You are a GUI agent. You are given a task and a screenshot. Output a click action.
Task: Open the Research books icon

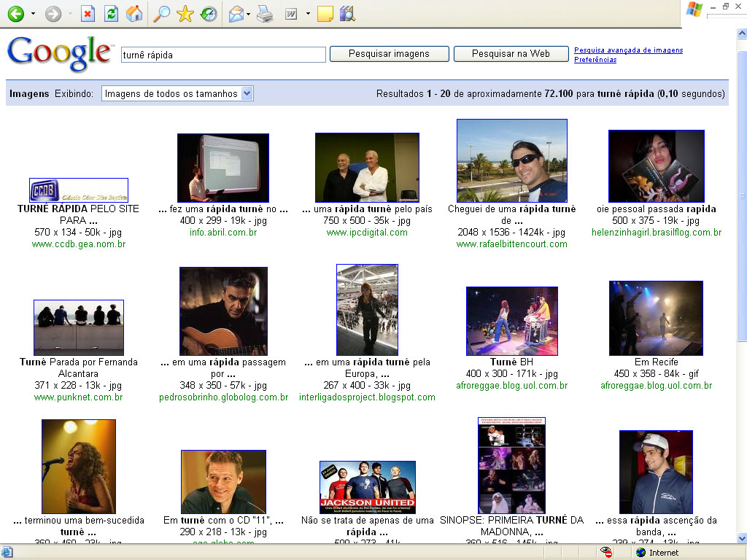[x=347, y=14]
